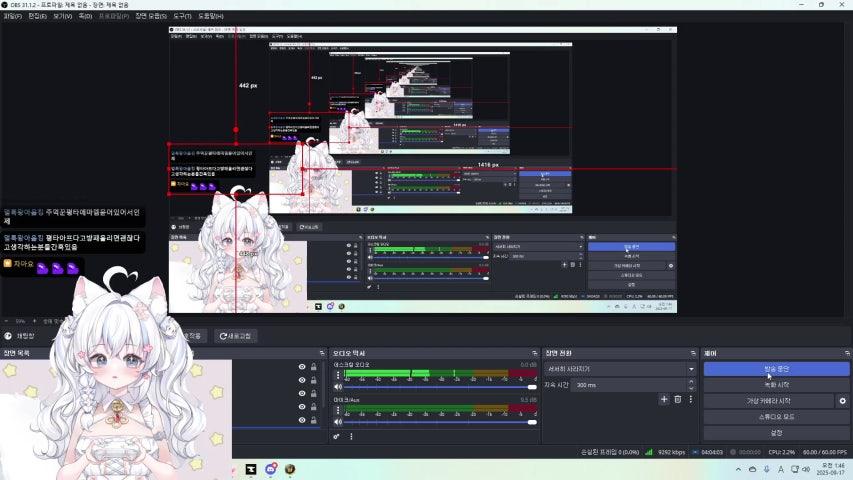The image size is (853, 480).
Task: Toggle visibility of the fourth source row
Action: tap(302, 407)
